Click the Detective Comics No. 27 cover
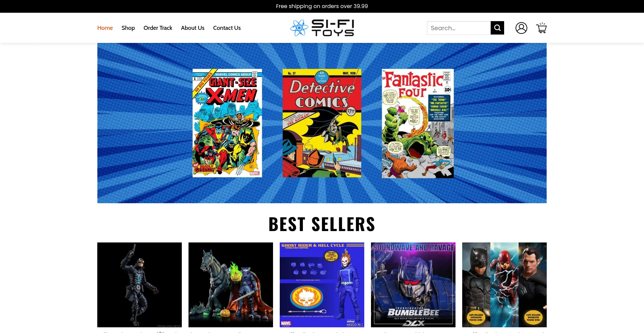 [x=322, y=123]
